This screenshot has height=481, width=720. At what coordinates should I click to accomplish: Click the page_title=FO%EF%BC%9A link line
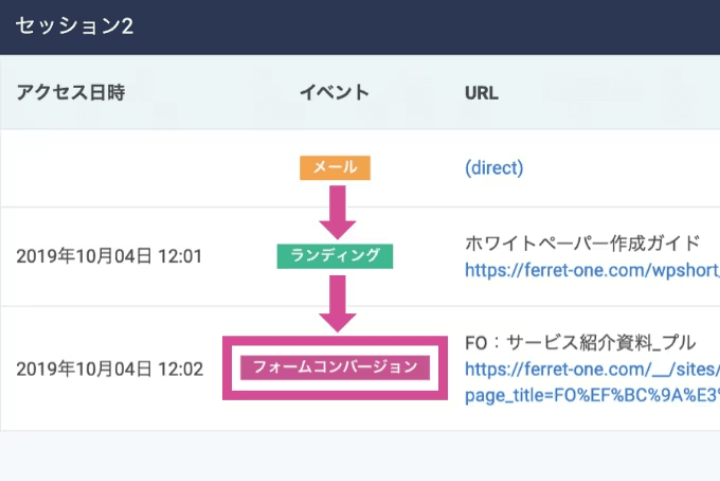point(591,395)
